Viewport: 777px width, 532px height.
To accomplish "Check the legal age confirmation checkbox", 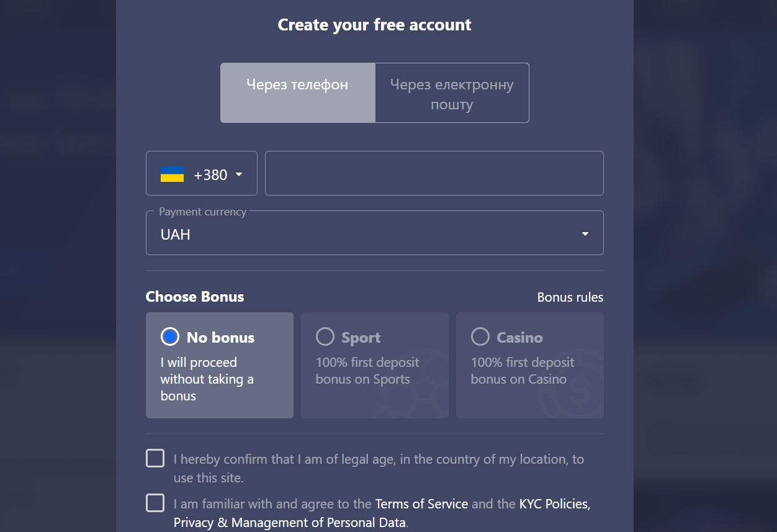I will pos(155,458).
